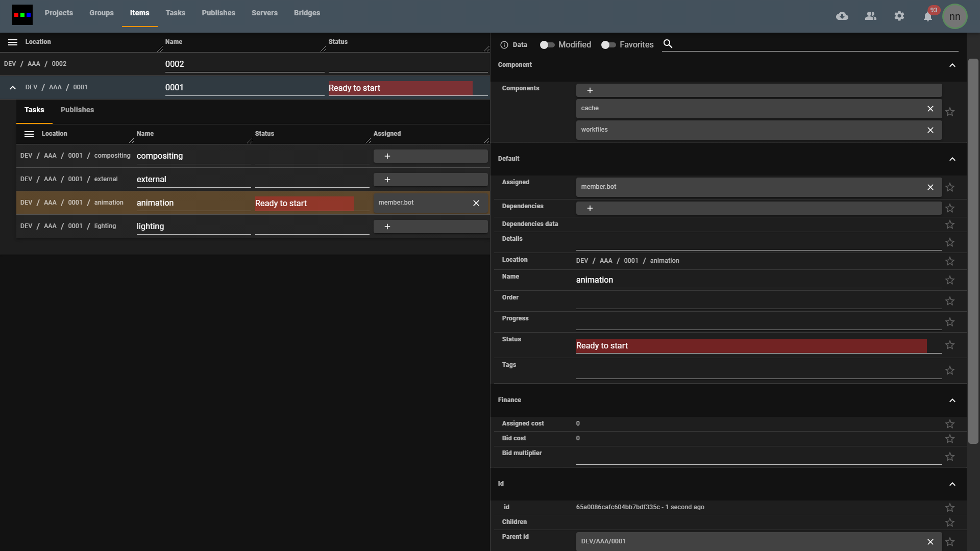980x551 pixels.
Task: Collapse the Finance section chevron
Action: point(952,400)
